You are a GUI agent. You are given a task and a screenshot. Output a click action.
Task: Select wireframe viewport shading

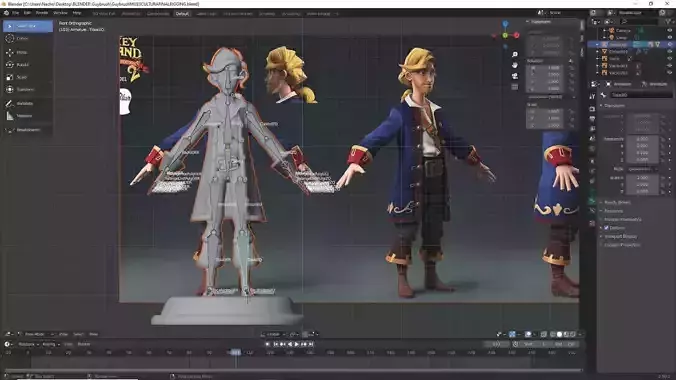(552, 334)
